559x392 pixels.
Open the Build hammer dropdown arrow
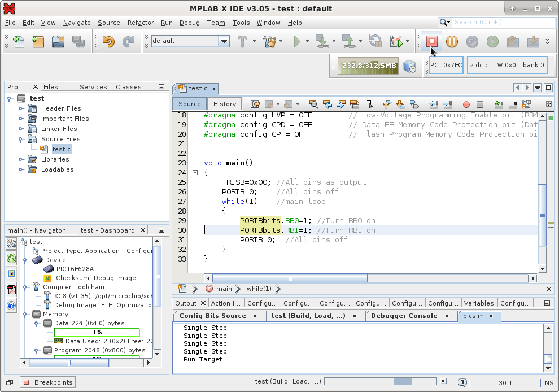[254, 41]
